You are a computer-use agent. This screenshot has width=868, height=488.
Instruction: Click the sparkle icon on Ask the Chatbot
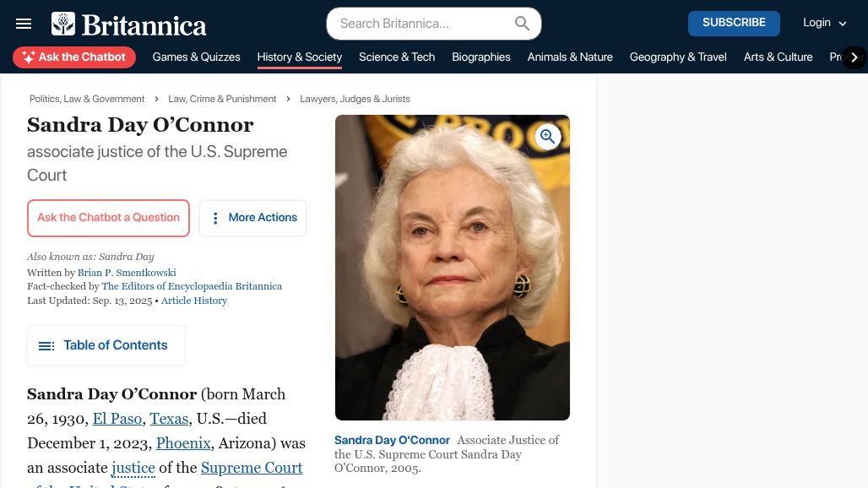point(29,57)
